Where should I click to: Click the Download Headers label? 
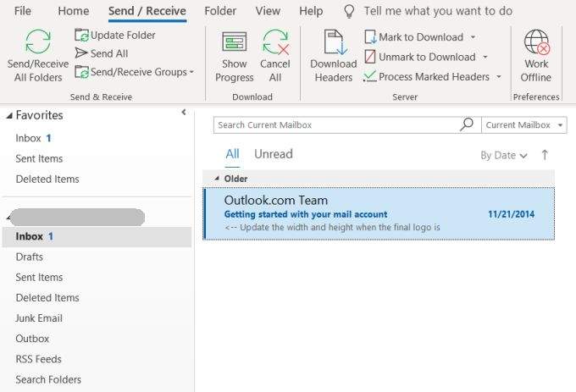[x=334, y=70]
